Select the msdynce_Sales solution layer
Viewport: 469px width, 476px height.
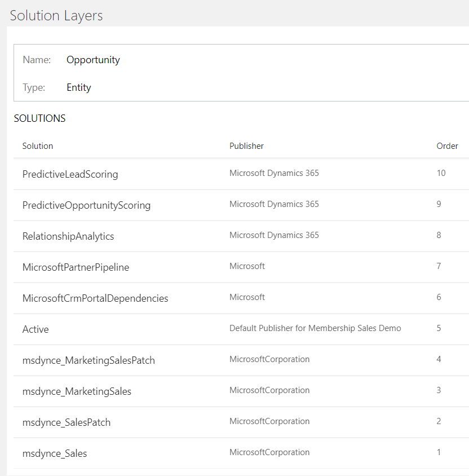click(55, 453)
